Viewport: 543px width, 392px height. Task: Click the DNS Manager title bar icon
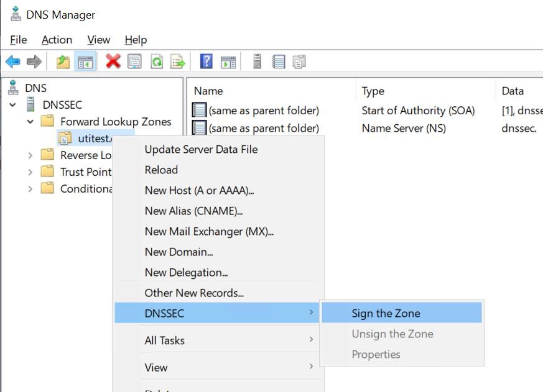click(16, 14)
